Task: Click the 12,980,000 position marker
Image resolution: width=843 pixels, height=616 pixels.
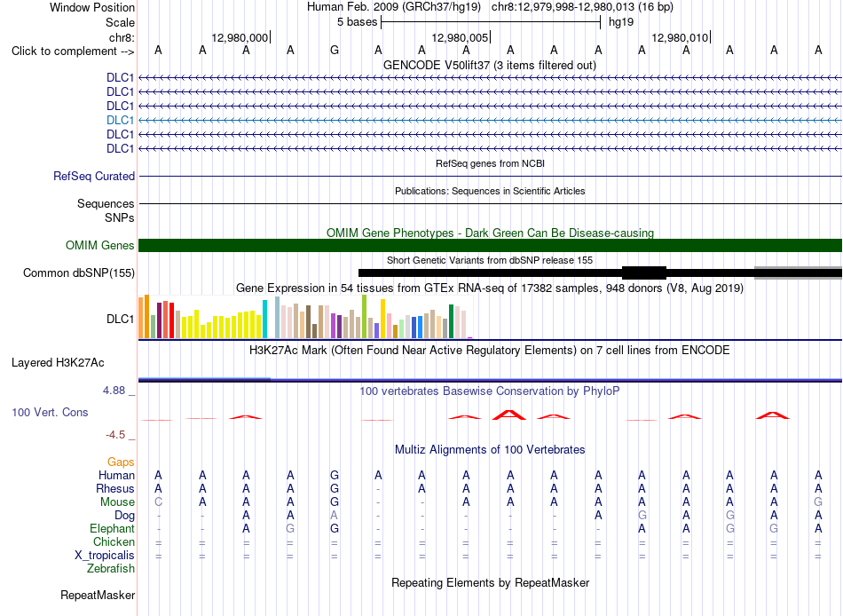Action: click(240, 37)
